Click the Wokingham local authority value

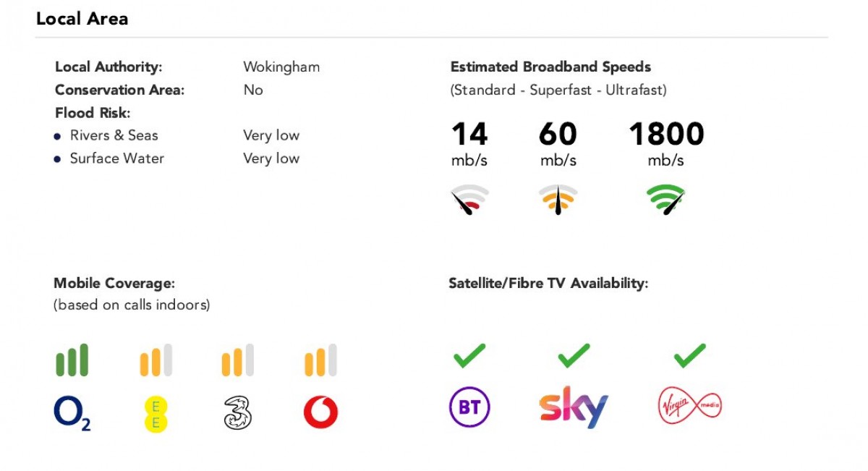pos(281,67)
